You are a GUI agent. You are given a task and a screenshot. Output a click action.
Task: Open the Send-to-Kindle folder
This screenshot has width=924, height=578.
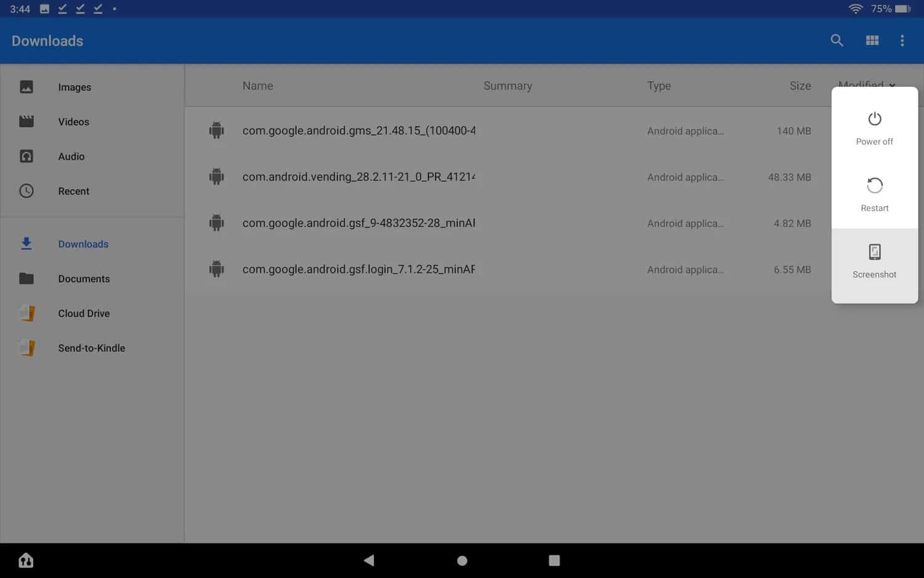pos(91,348)
